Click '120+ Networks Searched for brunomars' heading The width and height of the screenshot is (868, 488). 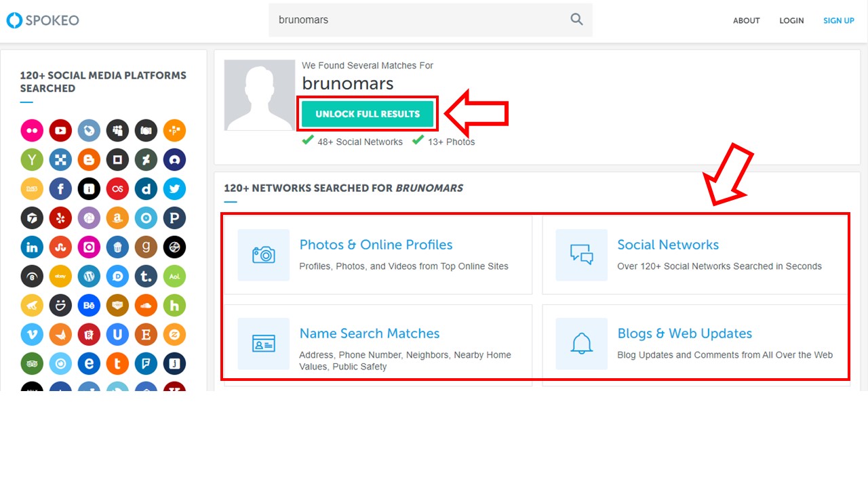click(x=344, y=188)
